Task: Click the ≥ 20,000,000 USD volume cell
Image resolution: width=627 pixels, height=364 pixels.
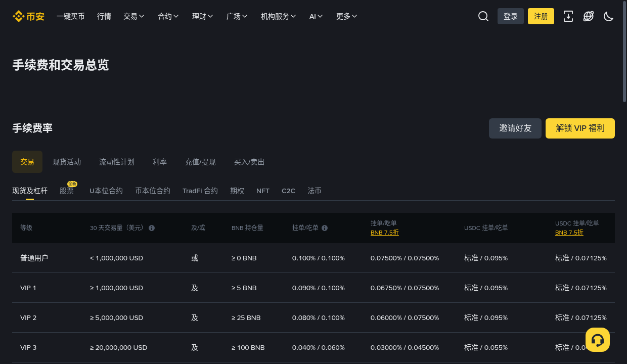Action: tap(118, 347)
